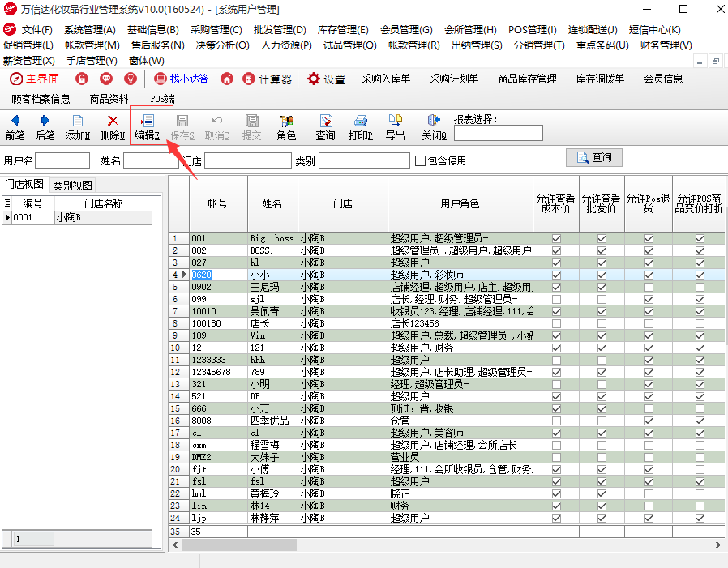
Task: Switch to 类别视图 tab
Action: (x=72, y=186)
